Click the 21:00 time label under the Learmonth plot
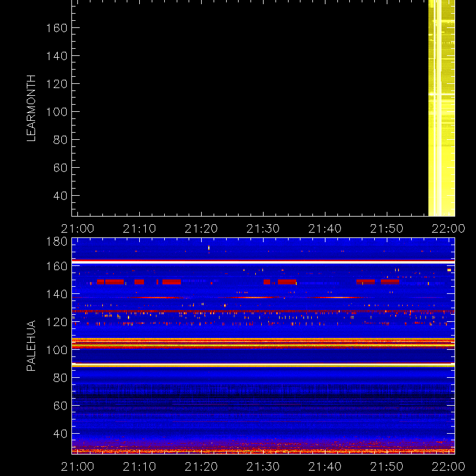The image size is (476, 476). [78, 228]
